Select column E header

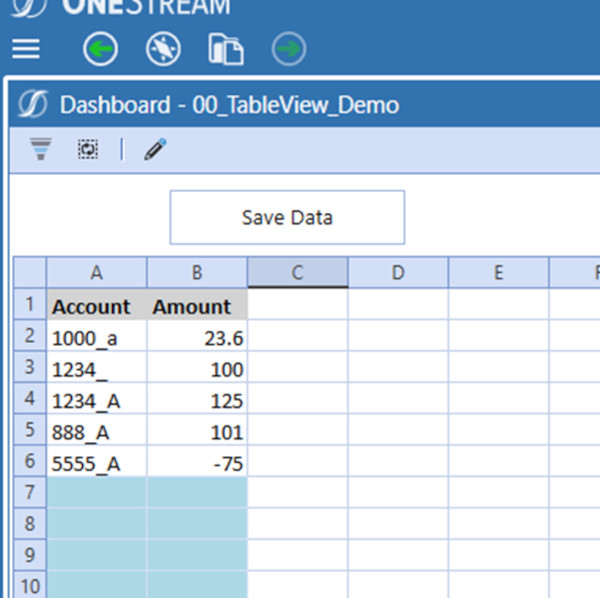[498, 273]
